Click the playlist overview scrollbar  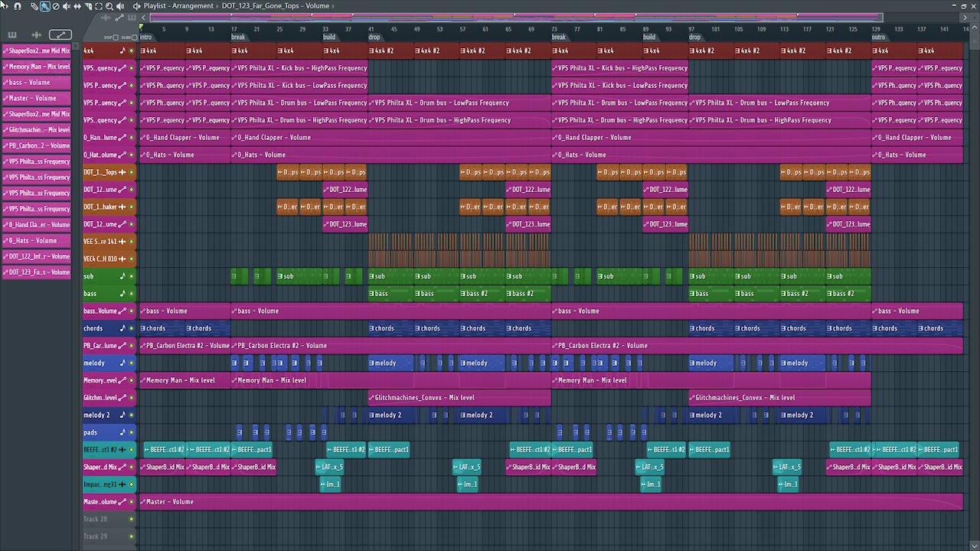point(516,18)
